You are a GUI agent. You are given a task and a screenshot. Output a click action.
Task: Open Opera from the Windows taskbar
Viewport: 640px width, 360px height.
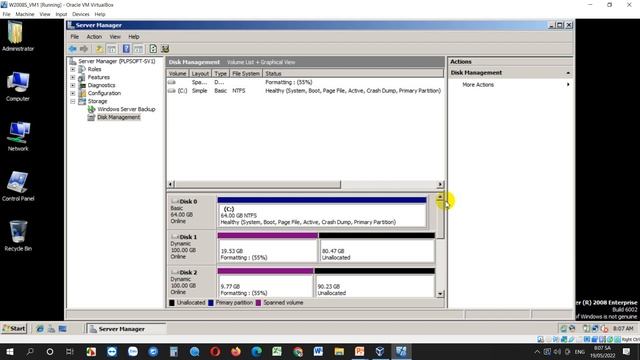click(216, 351)
